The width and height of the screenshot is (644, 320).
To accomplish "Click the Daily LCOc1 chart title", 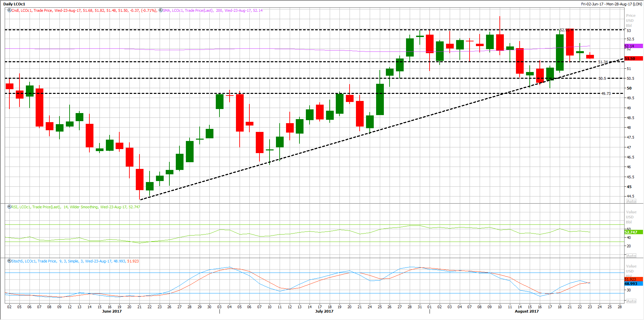I will tap(14, 4).
